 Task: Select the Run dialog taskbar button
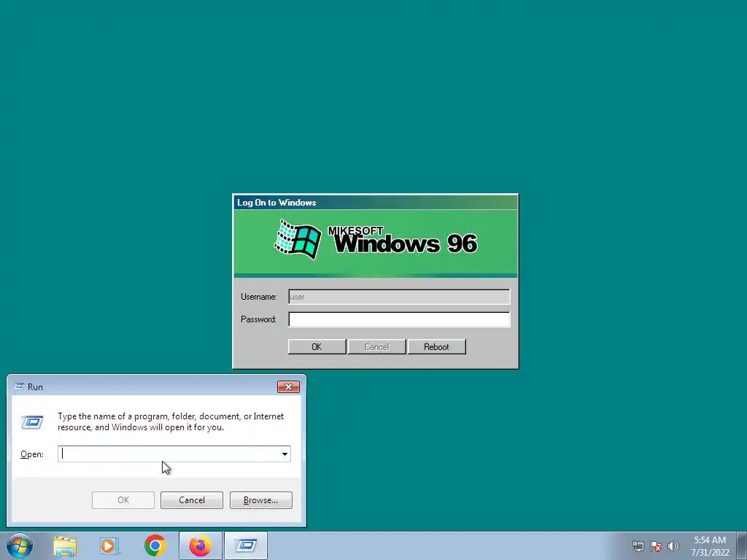point(246,545)
